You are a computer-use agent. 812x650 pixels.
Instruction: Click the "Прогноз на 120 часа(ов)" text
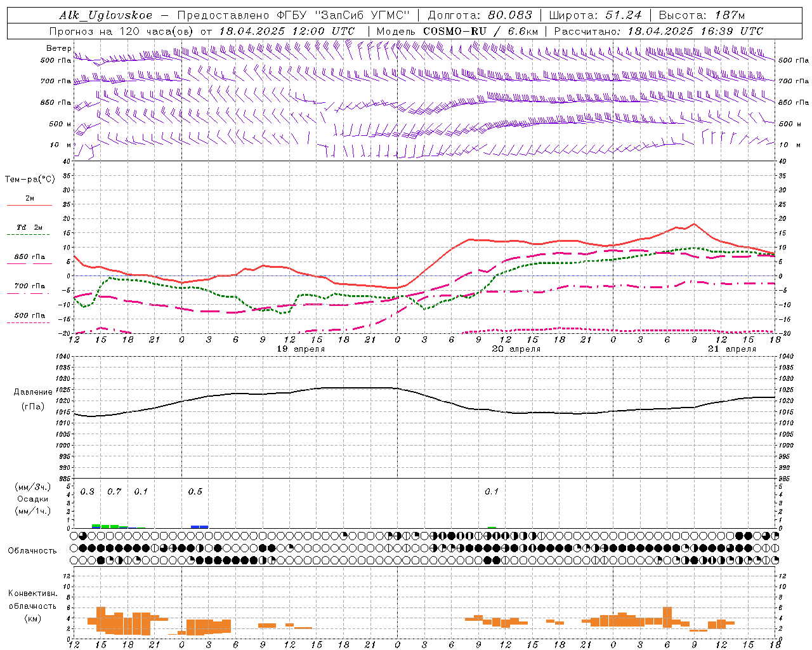(121, 31)
